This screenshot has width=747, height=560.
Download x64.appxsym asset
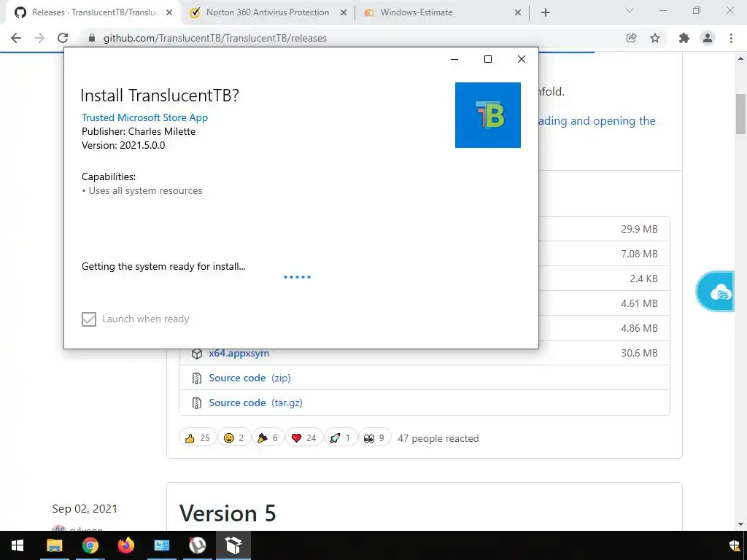pyautogui.click(x=239, y=354)
